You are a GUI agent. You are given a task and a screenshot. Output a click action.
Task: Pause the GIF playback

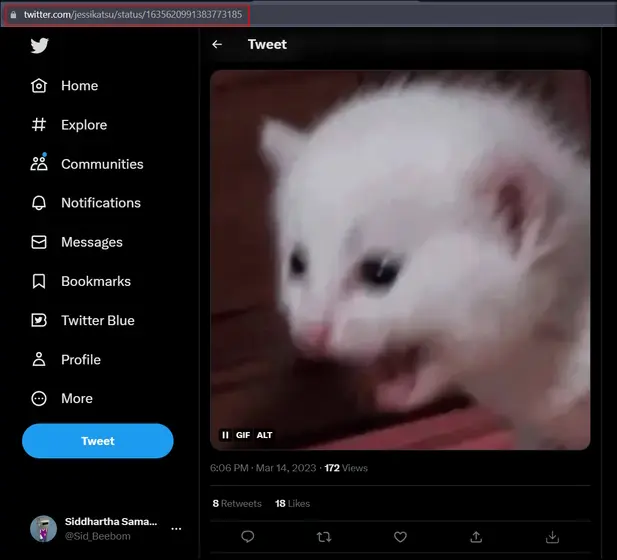coord(225,435)
